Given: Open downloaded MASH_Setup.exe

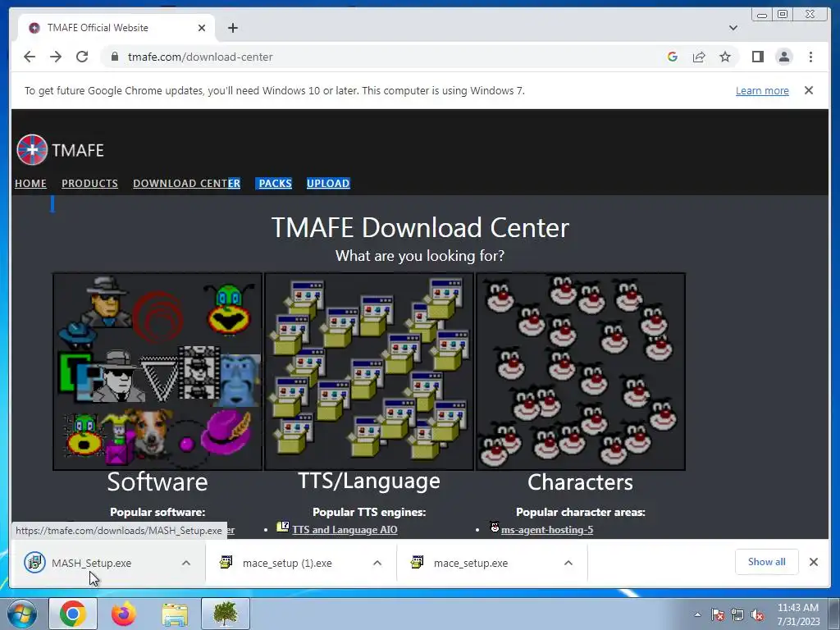Looking at the screenshot, I should 91,563.
